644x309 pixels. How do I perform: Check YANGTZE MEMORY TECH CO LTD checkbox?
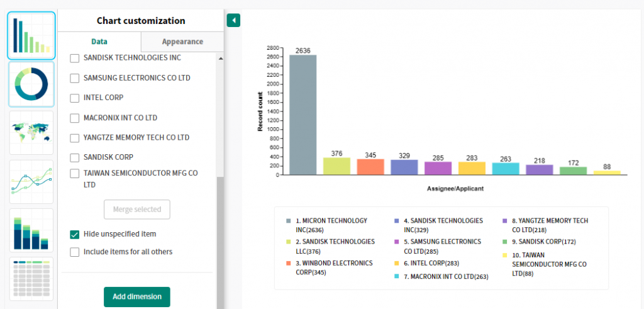click(74, 138)
